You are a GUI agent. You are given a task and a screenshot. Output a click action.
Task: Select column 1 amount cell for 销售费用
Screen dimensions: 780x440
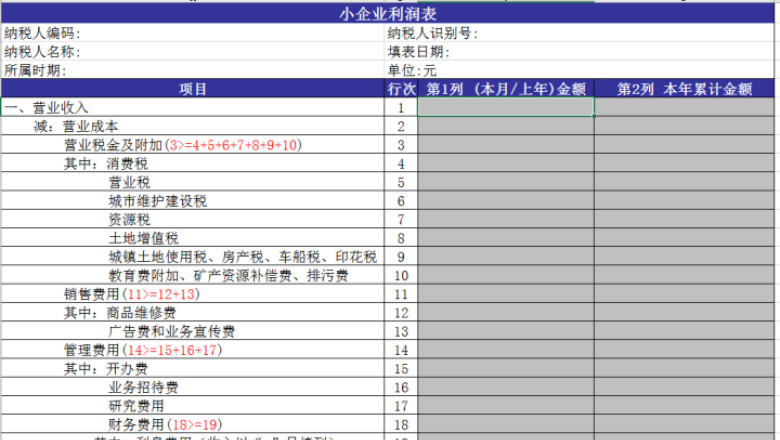506,294
